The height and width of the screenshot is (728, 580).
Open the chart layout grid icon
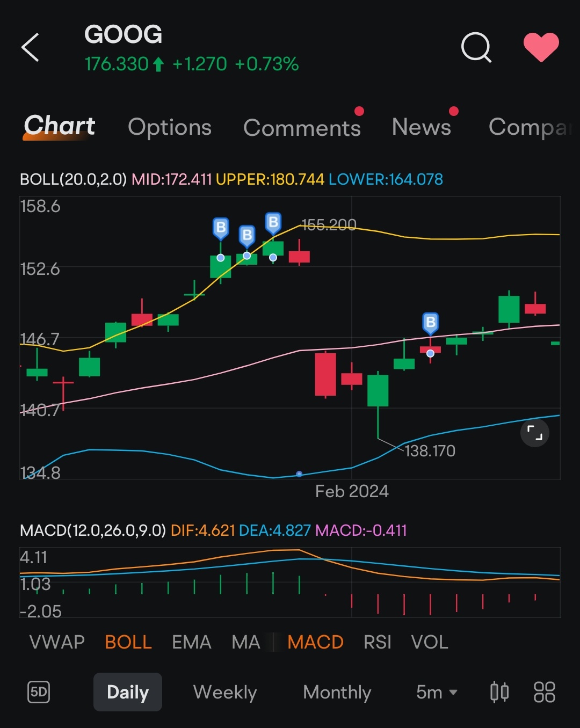pyautogui.click(x=544, y=692)
